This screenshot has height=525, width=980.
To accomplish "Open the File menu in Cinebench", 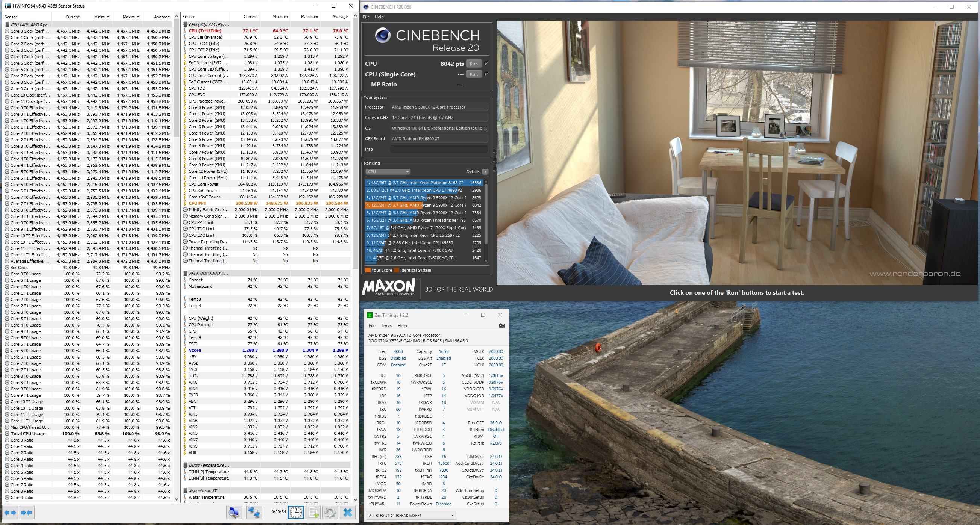I will [x=366, y=17].
